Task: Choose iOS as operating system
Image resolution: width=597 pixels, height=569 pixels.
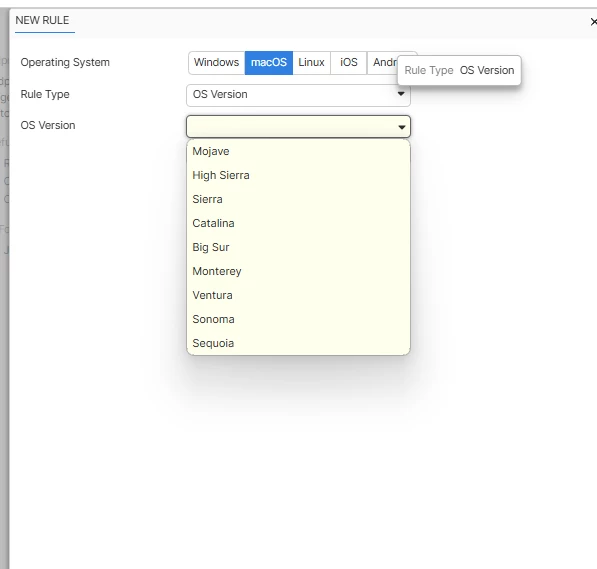Action: click(349, 62)
